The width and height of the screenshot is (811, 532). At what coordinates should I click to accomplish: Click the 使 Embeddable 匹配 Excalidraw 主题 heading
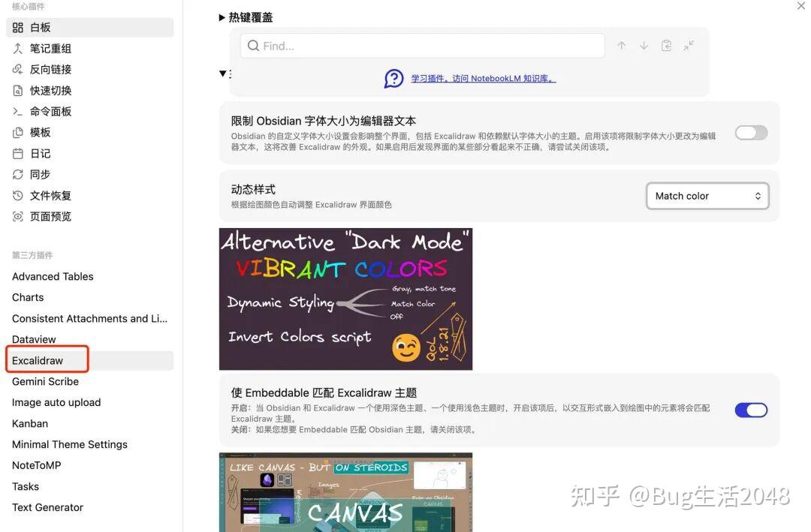[x=324, y=393]
